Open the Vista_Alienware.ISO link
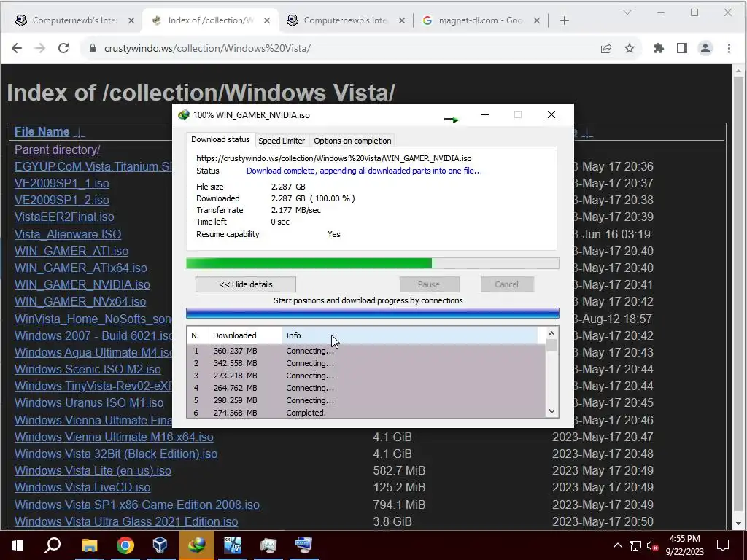The width and height of the screenshot is (747, 560). tap(68, 234)
